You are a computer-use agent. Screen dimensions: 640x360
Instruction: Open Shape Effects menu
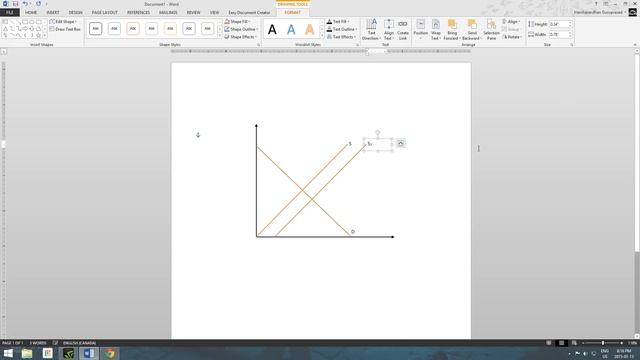(x=240, y=37)
